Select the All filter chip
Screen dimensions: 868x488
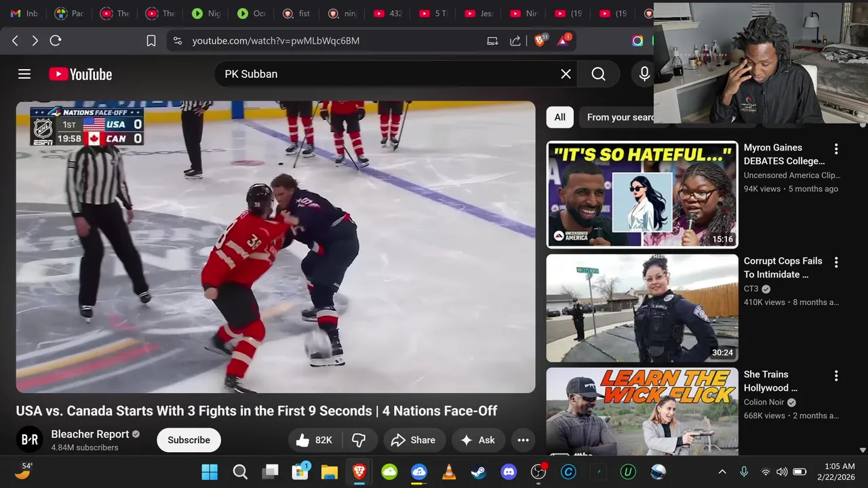tap(559, 117)
